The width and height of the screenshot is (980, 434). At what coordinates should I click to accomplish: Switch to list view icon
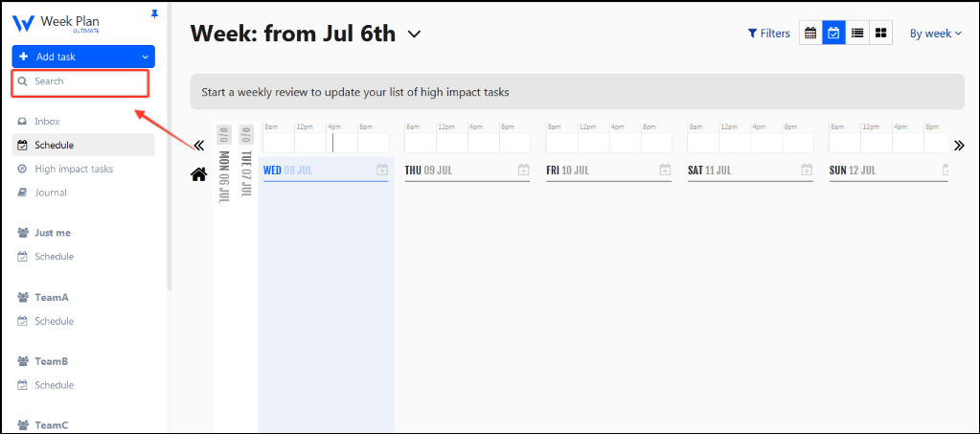click(x=857, y=34)
